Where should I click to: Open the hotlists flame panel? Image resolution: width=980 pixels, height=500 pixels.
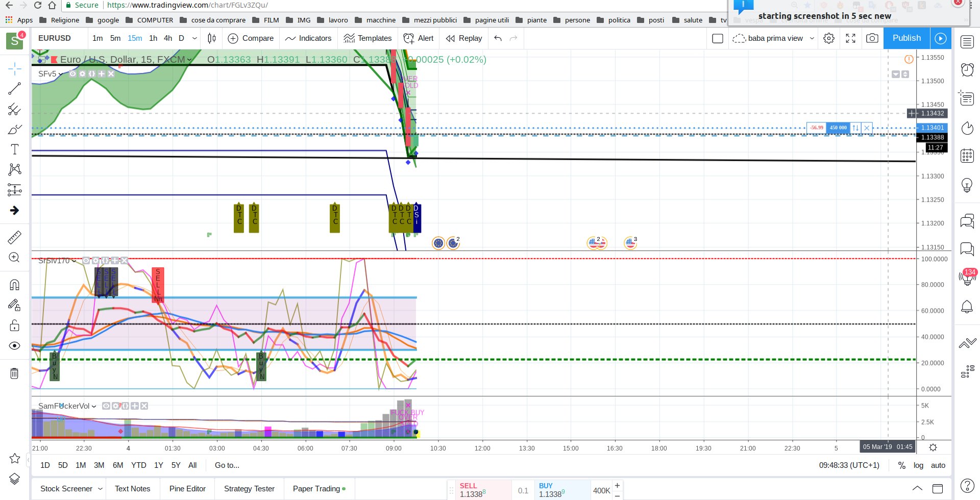[x=967, y=128]
